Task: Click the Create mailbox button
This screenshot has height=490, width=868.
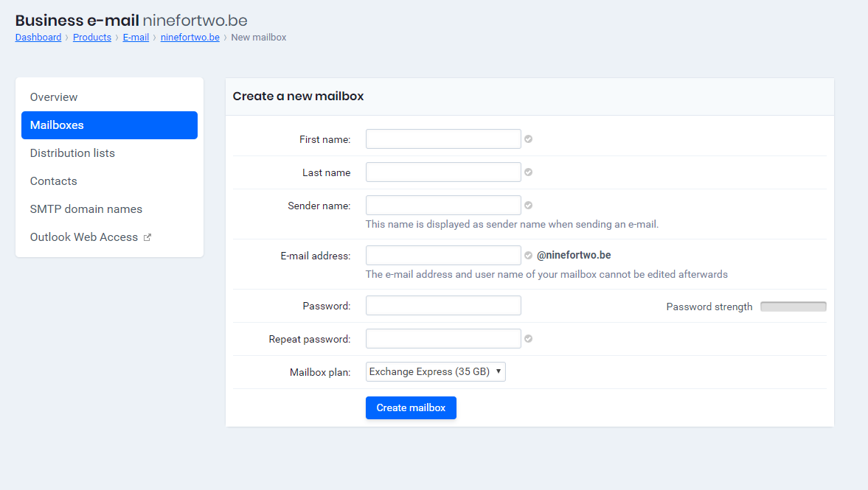Action: (x=411, y=407)
